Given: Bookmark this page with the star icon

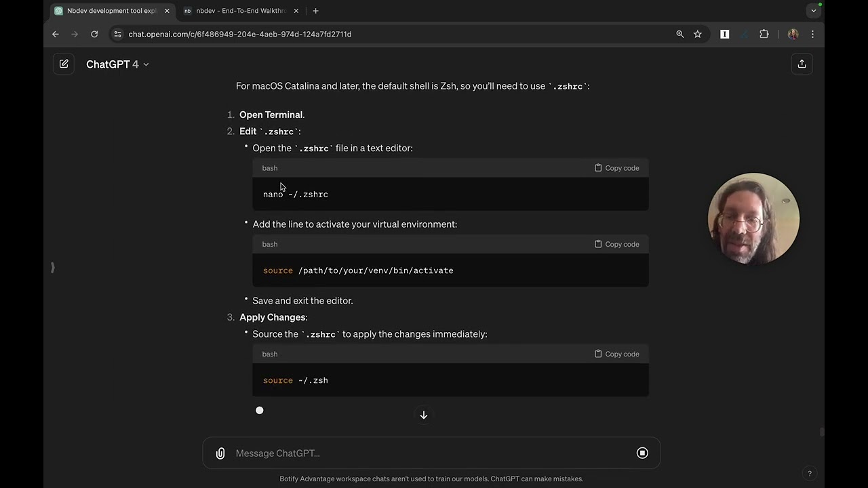Looking at the screenshot, I should point(698,34).
